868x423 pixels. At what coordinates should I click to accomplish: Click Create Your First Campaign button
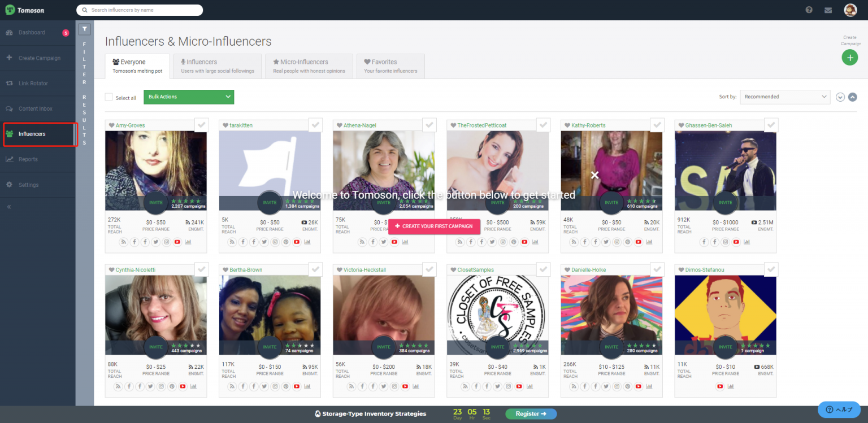[434, 226]
